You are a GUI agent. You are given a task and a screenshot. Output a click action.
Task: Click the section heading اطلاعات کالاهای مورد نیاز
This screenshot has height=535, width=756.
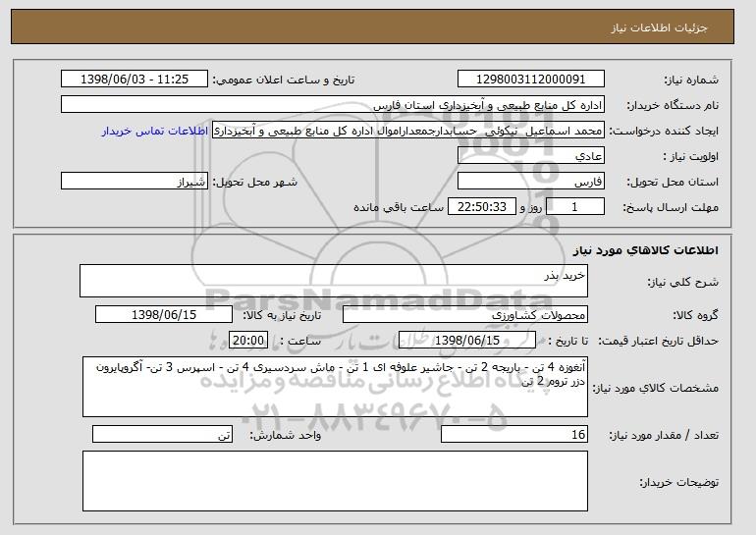tap(646, 250)
